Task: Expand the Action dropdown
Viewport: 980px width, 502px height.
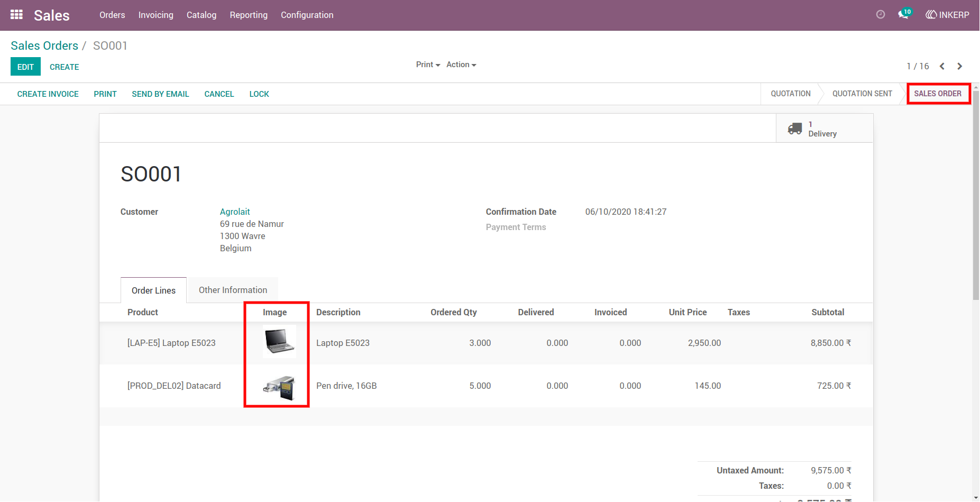Action: coord(461,65)
